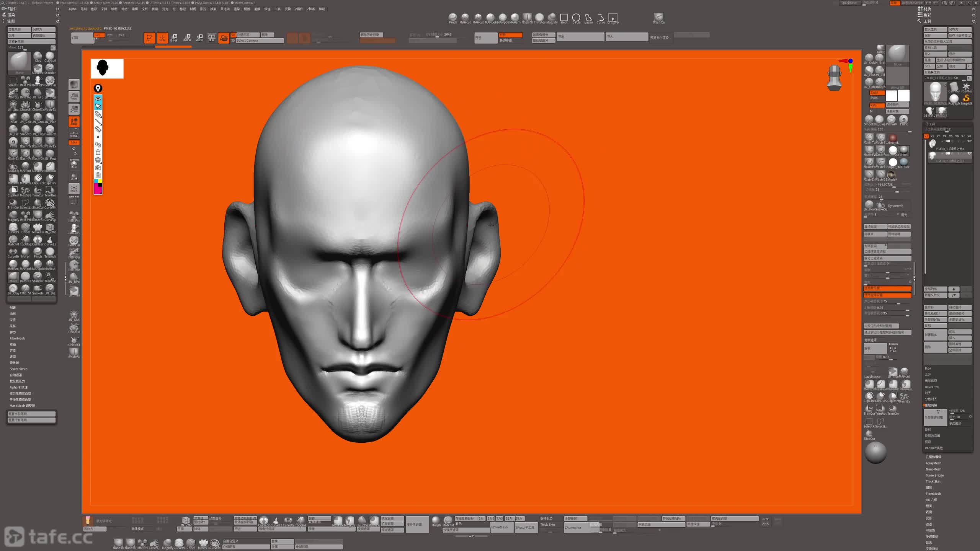Viewport: 980px width, 551px height.
Task: Click the Edit mode icon in toolbar
Action: point(149,38)
